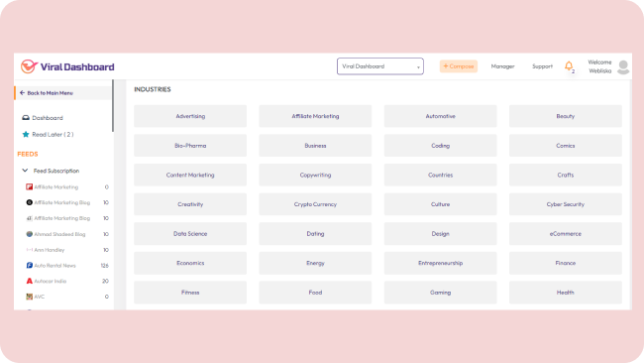Click the Dashboard sidebar icon

pos(26,118)
